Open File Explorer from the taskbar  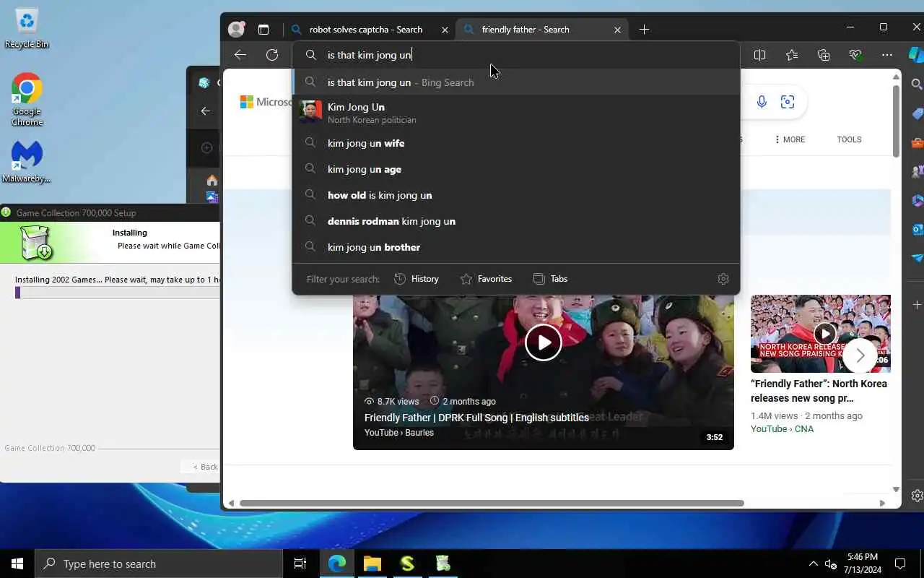[372, 564]
